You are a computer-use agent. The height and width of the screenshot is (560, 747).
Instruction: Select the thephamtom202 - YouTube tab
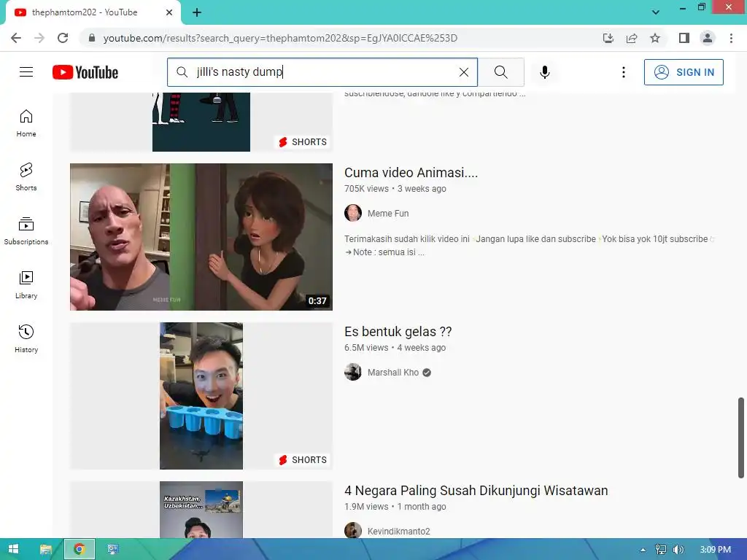point(93,12)
